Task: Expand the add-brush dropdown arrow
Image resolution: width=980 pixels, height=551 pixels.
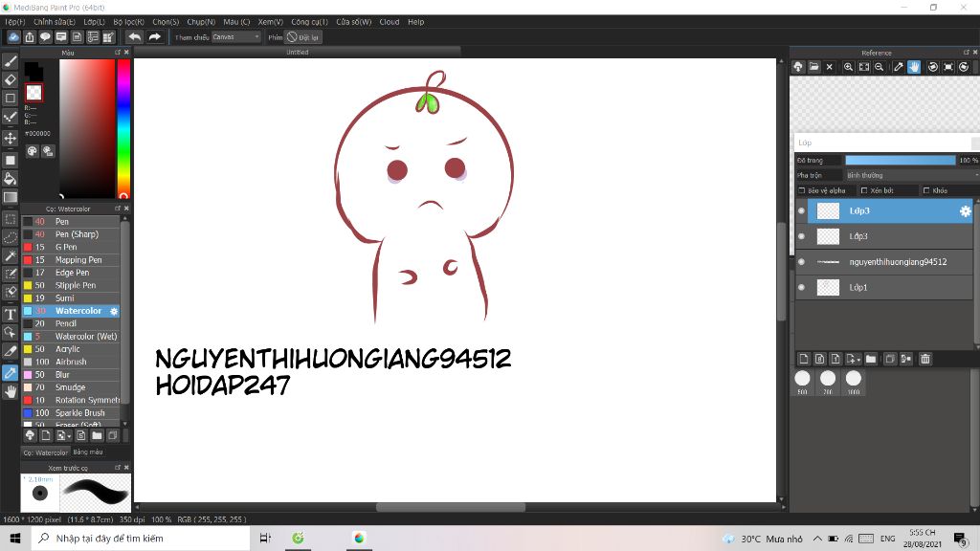Action: tap(69, 435)
